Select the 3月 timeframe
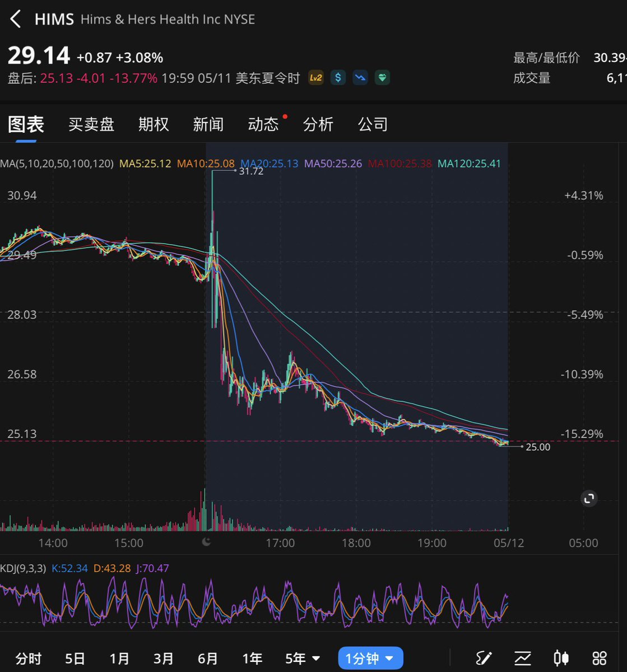This screenshot has height=672, width=627. pos(164,659)
